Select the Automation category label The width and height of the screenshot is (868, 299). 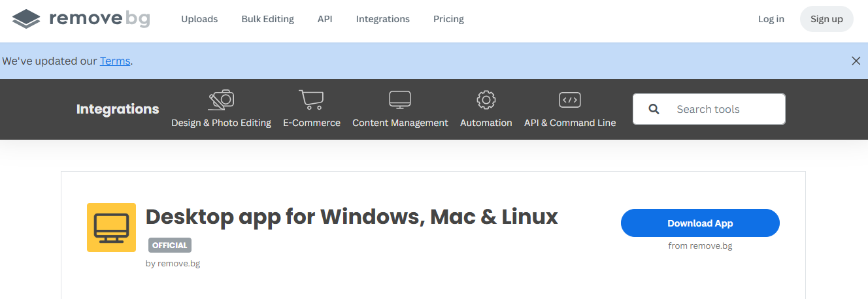[486, 123]
